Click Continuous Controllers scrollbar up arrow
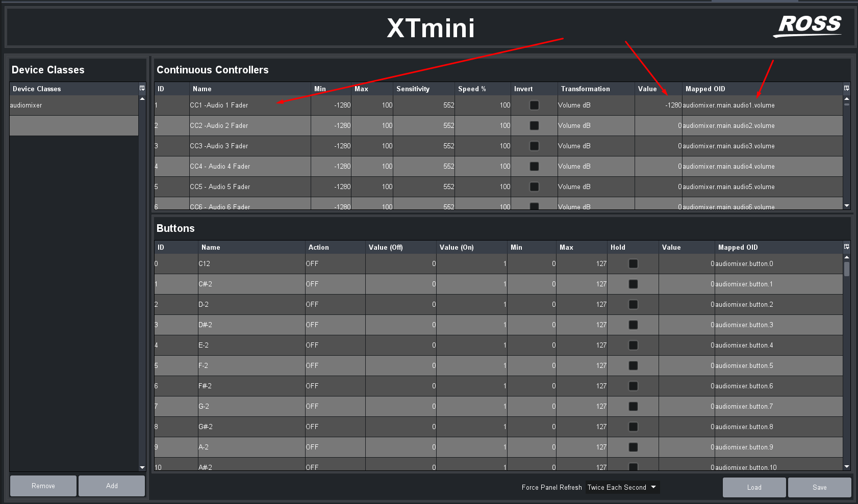The image size is (858, 504). coord(847,98)
